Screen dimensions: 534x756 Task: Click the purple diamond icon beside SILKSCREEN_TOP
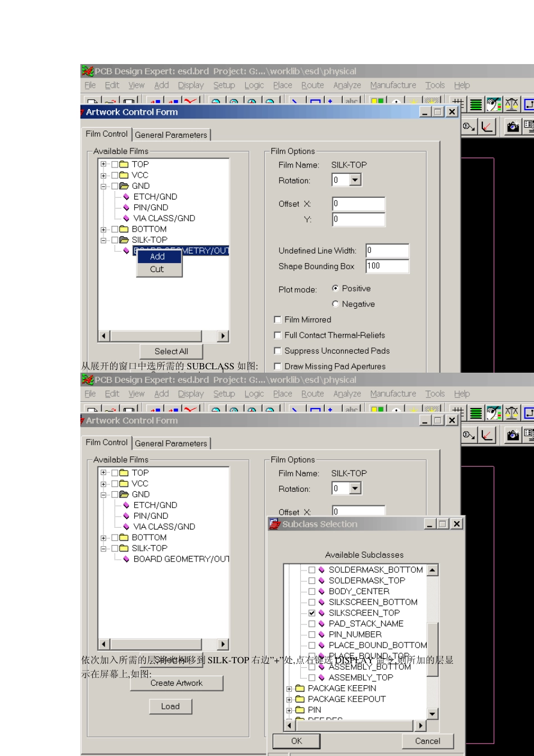[x=322, y=613]
